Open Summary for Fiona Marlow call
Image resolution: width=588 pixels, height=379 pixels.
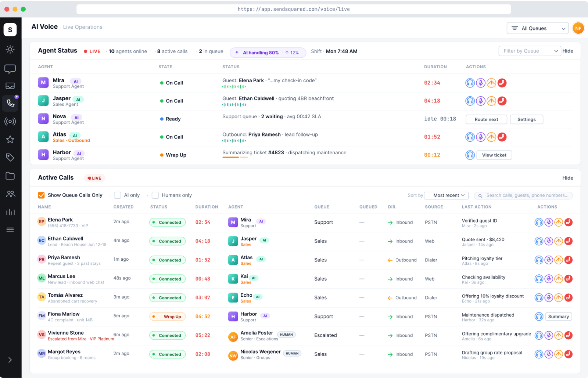click(559, 317)
